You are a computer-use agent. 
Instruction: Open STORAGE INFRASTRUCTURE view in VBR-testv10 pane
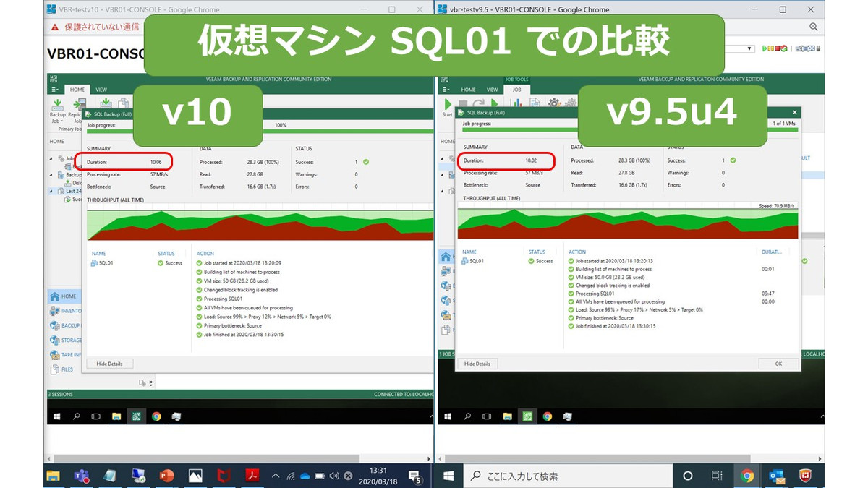click(x=65, y=340)
